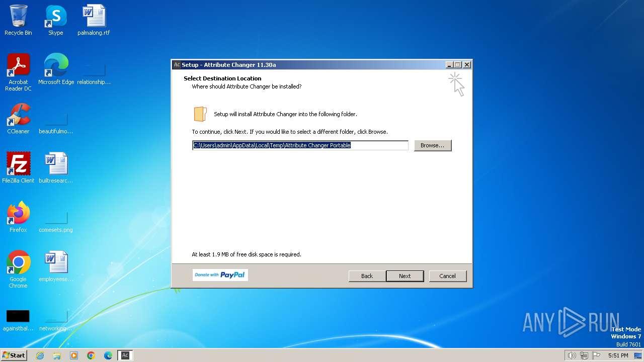Select the palmalong.rtf document icon
The width and height of the screenshot is (644, 362).
[94, 20]
